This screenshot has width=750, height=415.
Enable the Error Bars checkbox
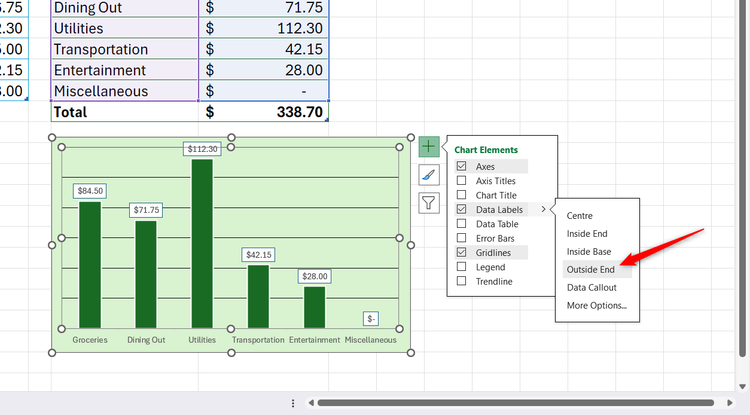click(462, 238)
